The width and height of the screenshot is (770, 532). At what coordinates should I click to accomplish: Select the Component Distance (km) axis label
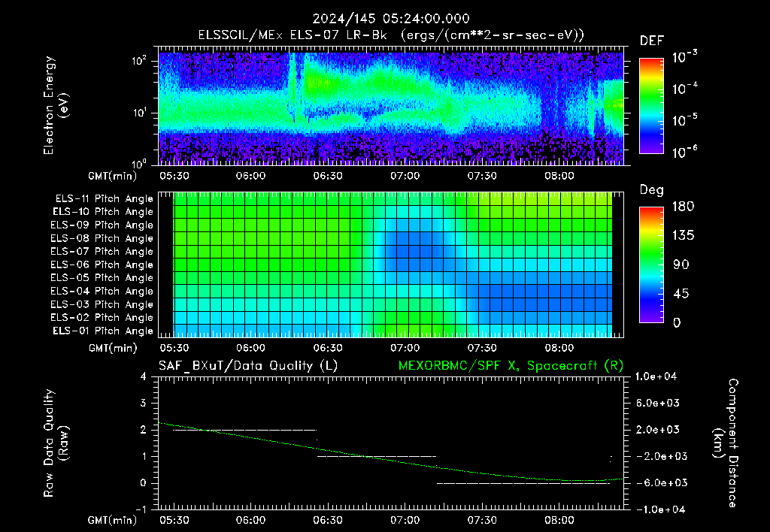[x=726, y=443]
